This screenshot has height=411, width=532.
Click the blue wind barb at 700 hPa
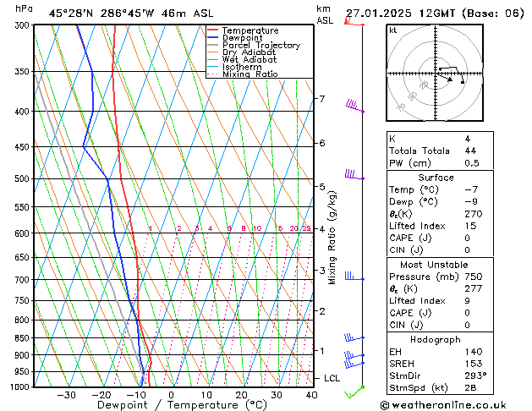click(354, 276)
